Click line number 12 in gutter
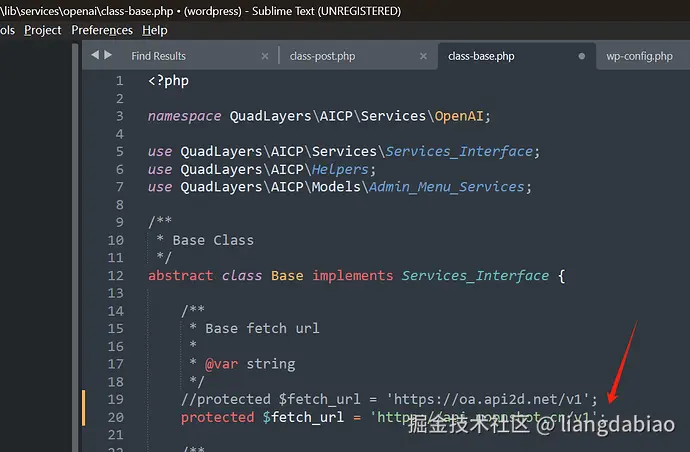This screenshot has height=452, width=690. click(x=116, y=276)
